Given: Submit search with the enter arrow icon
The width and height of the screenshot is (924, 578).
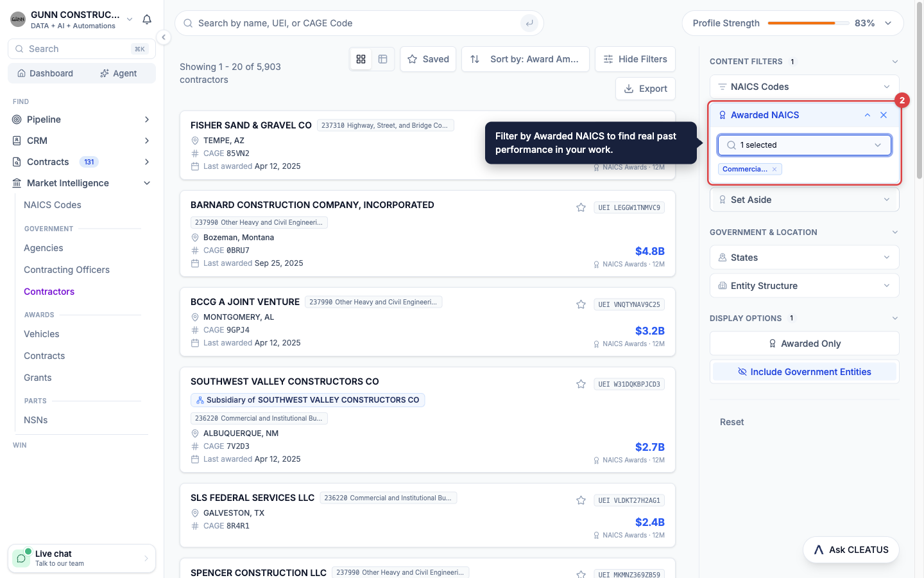Looking at the screenshot, I should pos(529,23).
